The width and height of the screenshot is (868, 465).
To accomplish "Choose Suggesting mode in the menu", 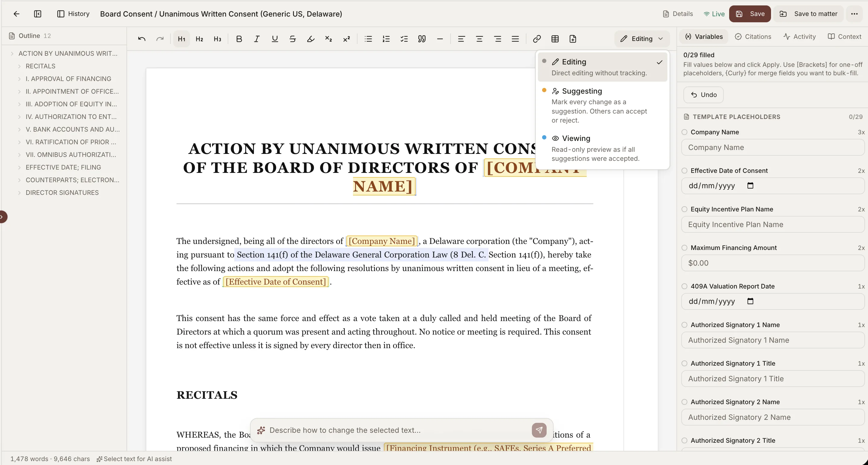I will (x=602, y=105).
